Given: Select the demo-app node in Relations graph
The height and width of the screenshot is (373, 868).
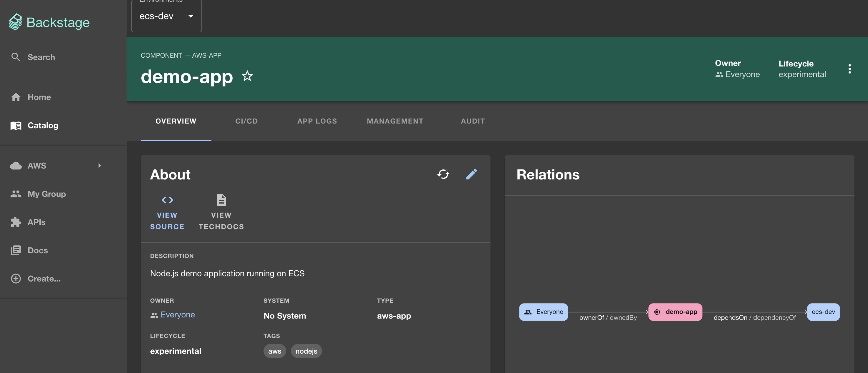Looking at the screenshot, I should (675, 312).
